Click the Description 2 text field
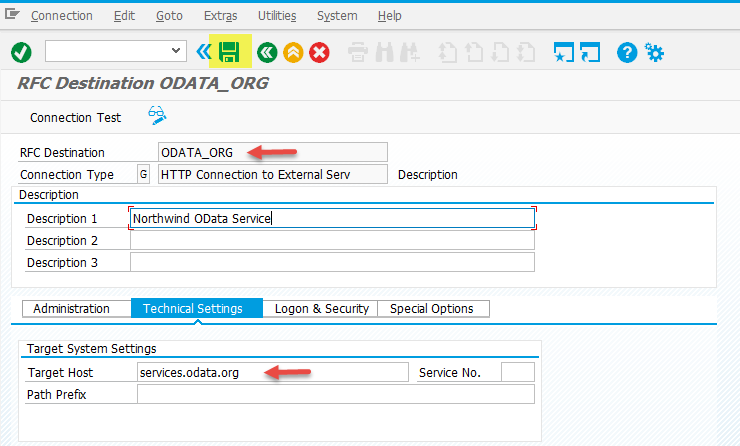The height and width of the screenshot is (446, 740). click(332, 241)
